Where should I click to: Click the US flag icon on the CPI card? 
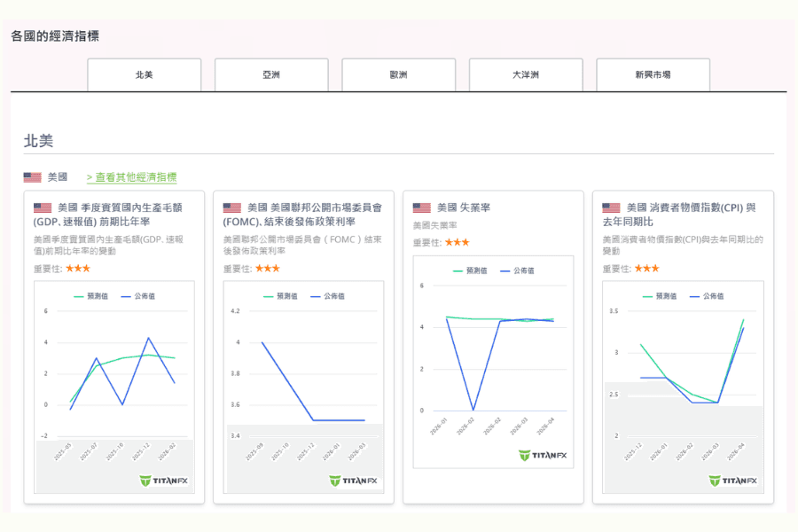[610, 207]
